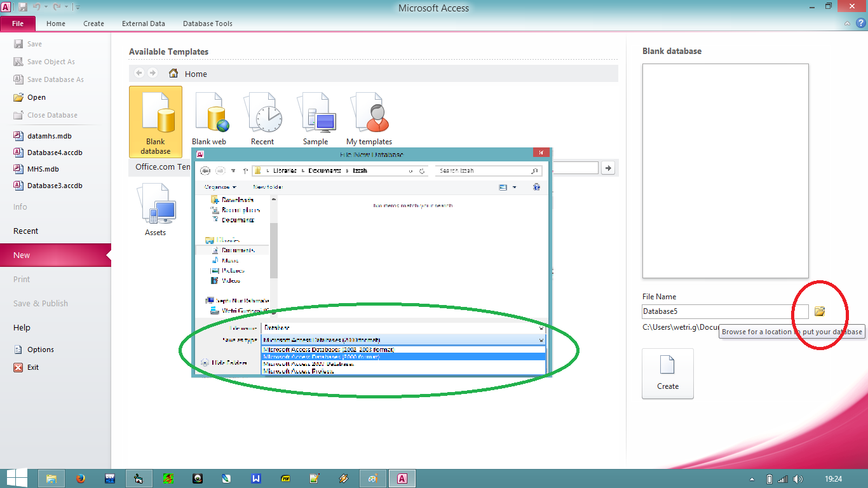Open the Recent templates icon
The width and height of the screenshot is (868, 488).
pyautogui.click(x=262, y=120)
